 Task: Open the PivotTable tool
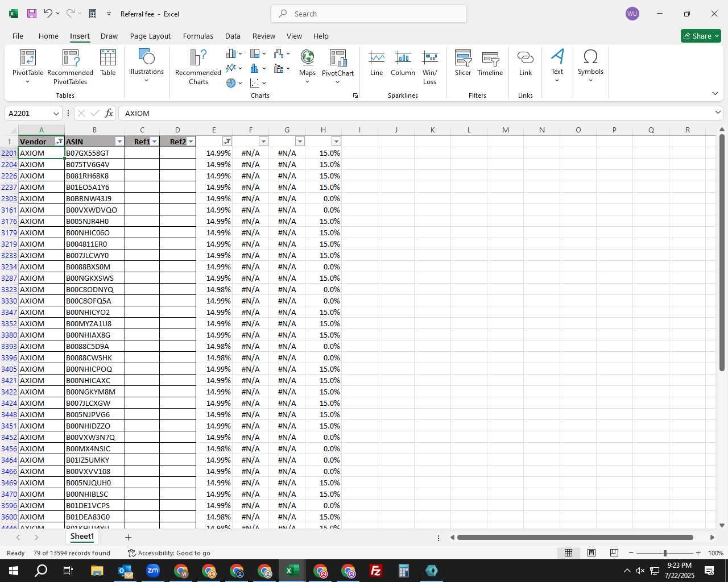(x=28, y=67)
